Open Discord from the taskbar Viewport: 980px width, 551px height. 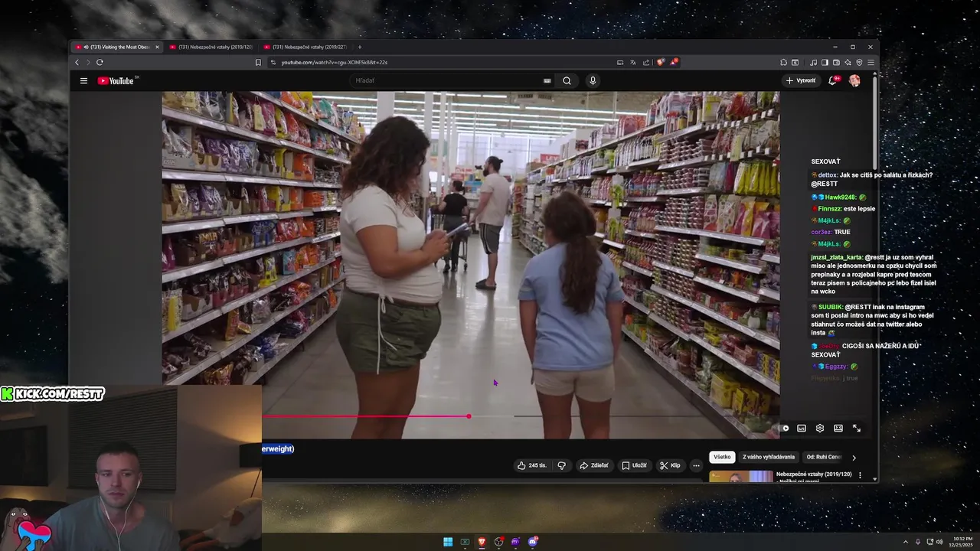coord(532,542)
